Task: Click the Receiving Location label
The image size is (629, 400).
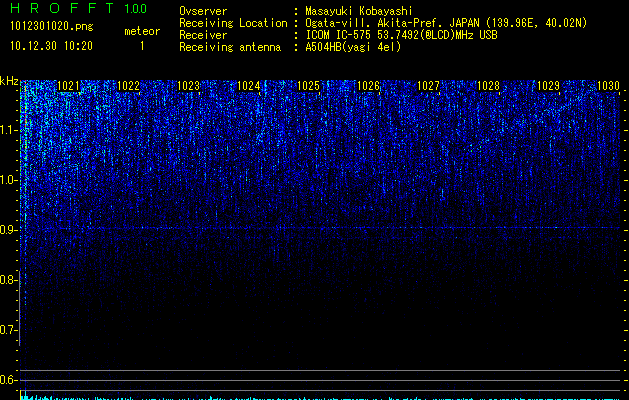Action: pyautogui.click(x=233, y=23)
